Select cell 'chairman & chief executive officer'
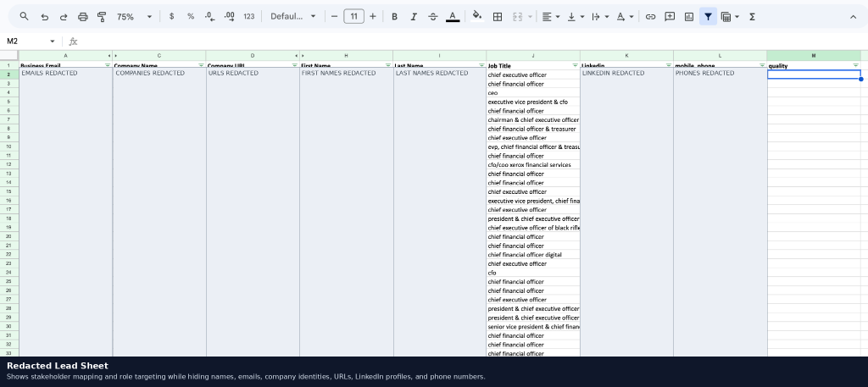This screenshot has width=868, height=387. coord(533,120)
